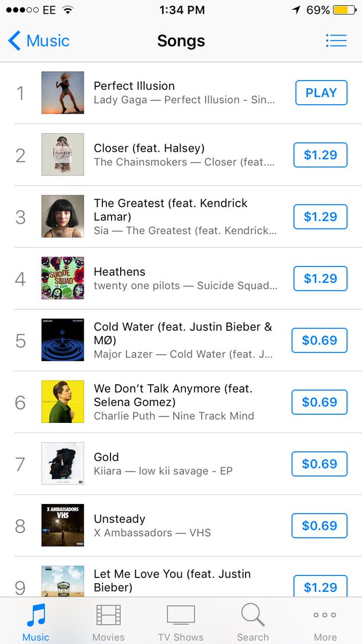Image resolution: width=362 pixels, height=644 pixels.
Task: Open the Unsteady song row
Action: [161, 525]
